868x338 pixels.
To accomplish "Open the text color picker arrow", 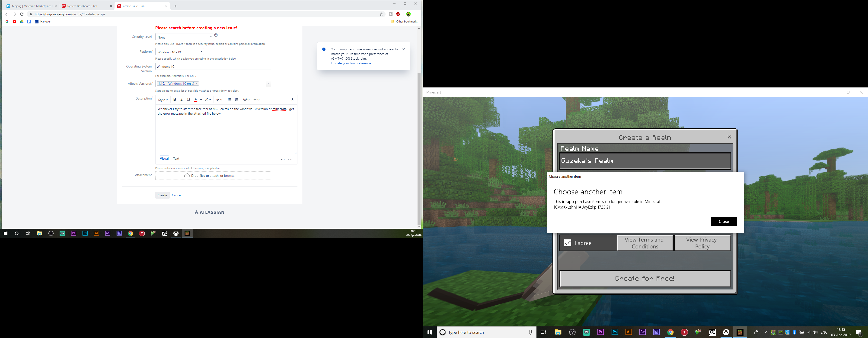I will click(x=201, y=100).
